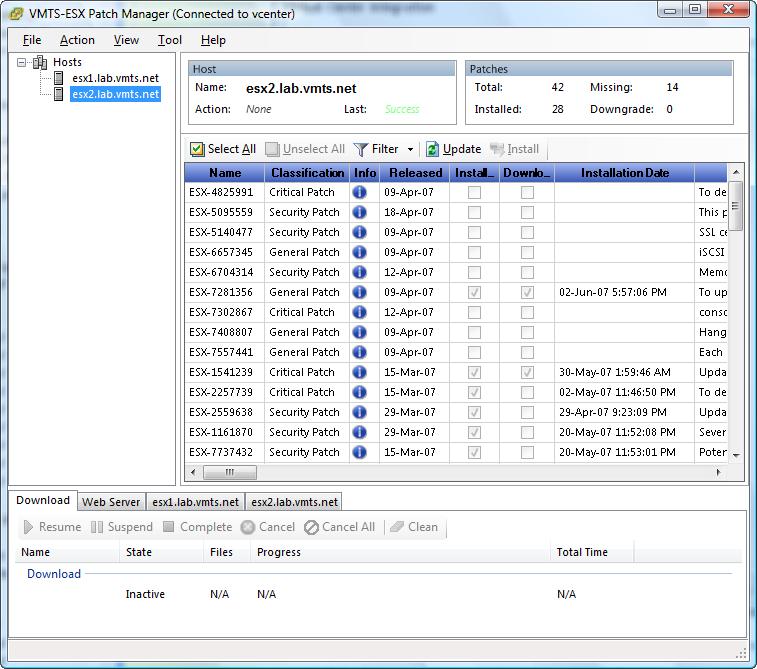
Task: Select esx1.lab.vmts.net in the Hosts tree
Action: 115,78
